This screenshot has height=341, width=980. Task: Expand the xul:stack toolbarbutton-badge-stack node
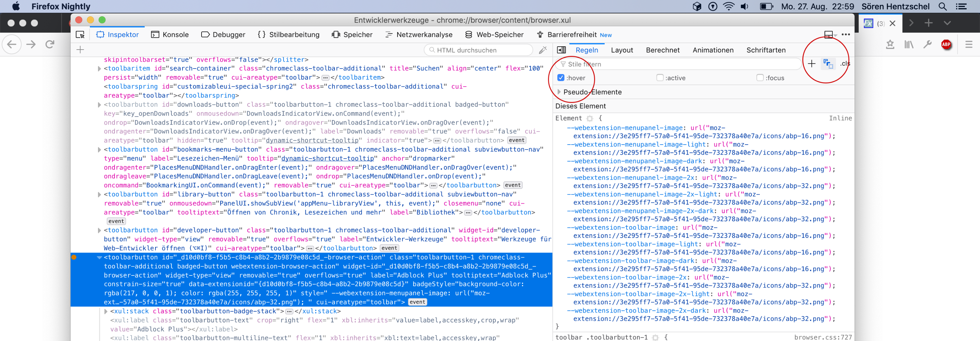point(106,311)
